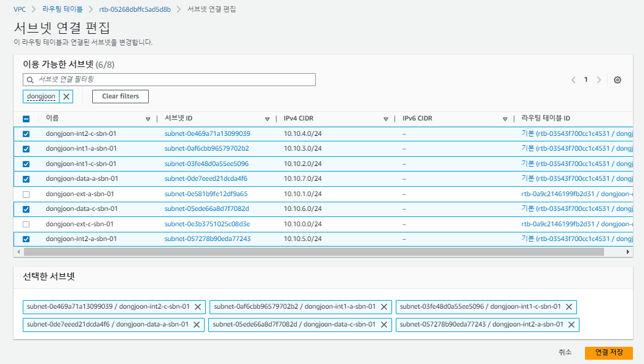
Task: Sort by 이름 column arrow
Action: click(148, 119)
